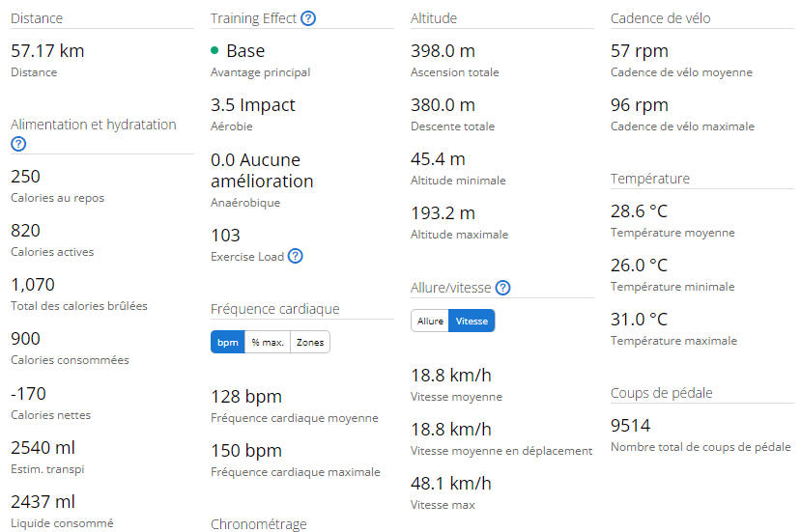Click the 3.5 Impact aerobic value

tap(253, 105)
